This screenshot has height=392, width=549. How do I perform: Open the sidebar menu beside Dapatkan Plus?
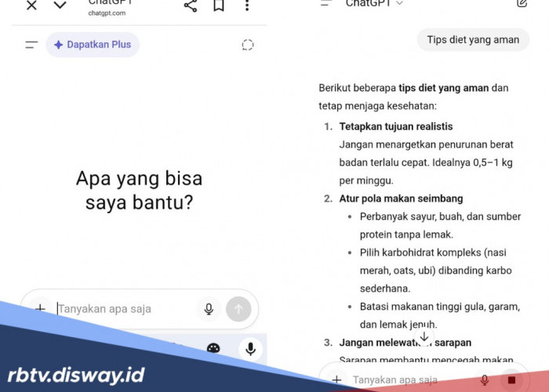31,45
